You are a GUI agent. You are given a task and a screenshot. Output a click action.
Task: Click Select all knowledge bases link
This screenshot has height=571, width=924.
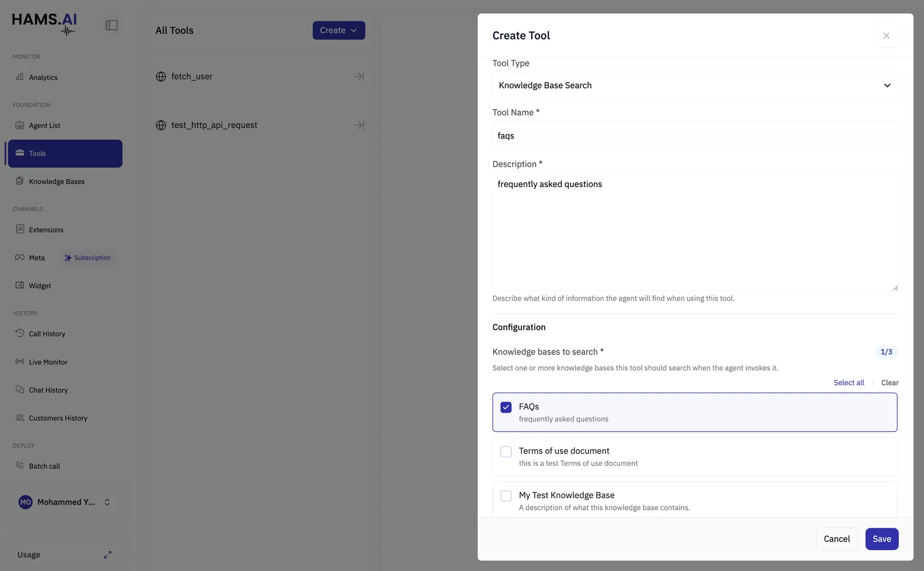pyautogui.click(x=849, y=383)
